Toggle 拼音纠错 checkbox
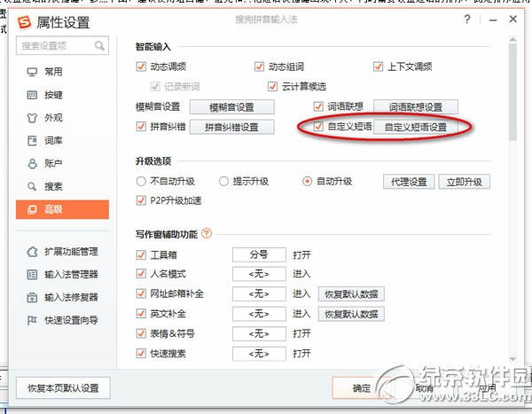Viewport: 532px width, 414px height. (x=141, y=127)
